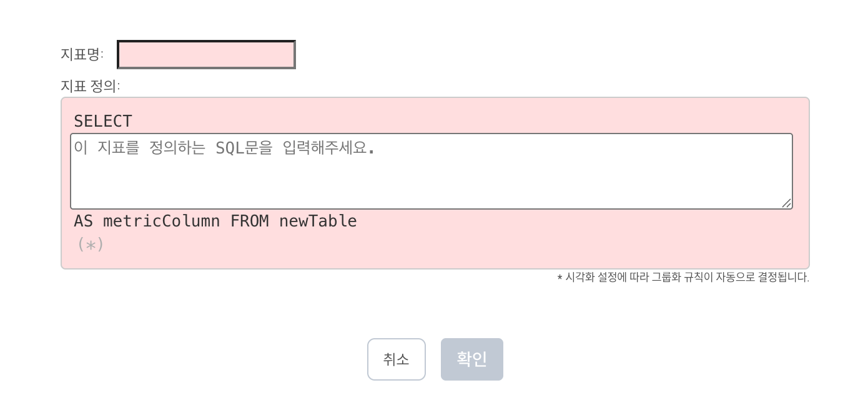The width and height of the screenshot is (868, 418).
Task: Click the AS keyword below the textarea
Action: click(83, 221)
